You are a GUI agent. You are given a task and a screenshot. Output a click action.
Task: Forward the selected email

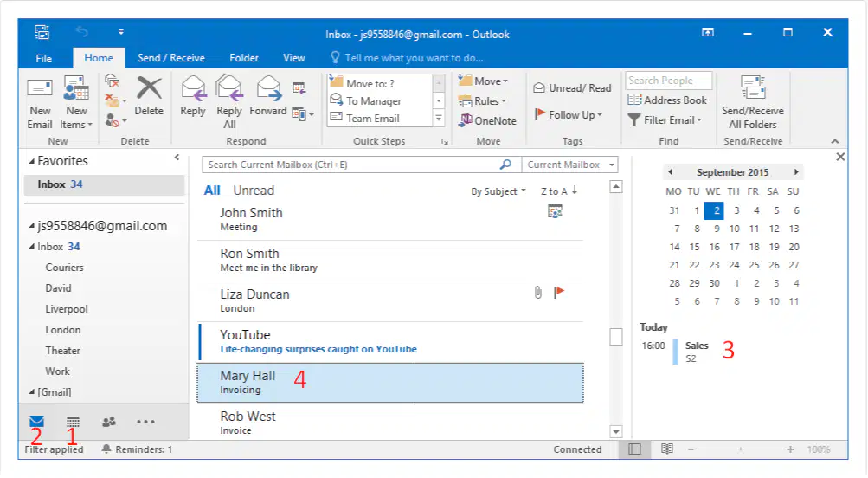click(x=268, y=96)
